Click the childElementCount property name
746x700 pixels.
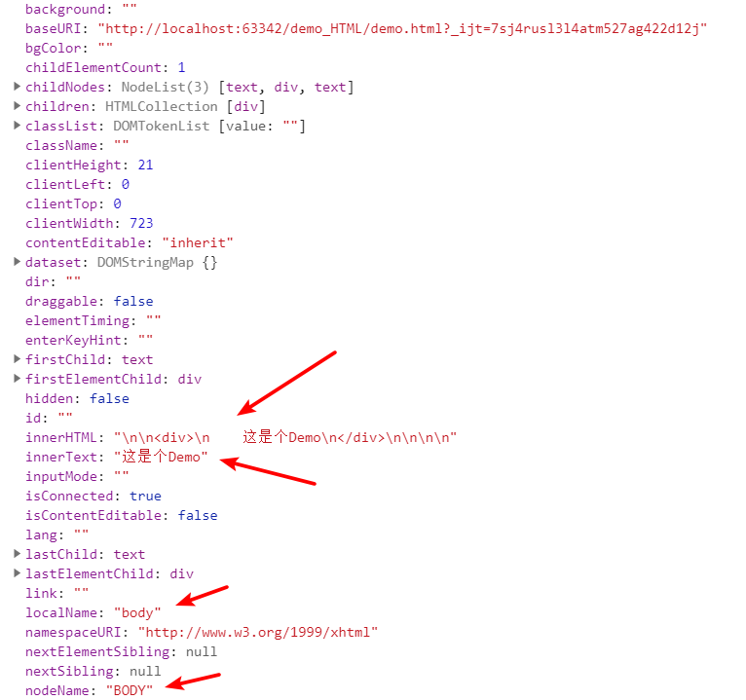tap(93, 67)
